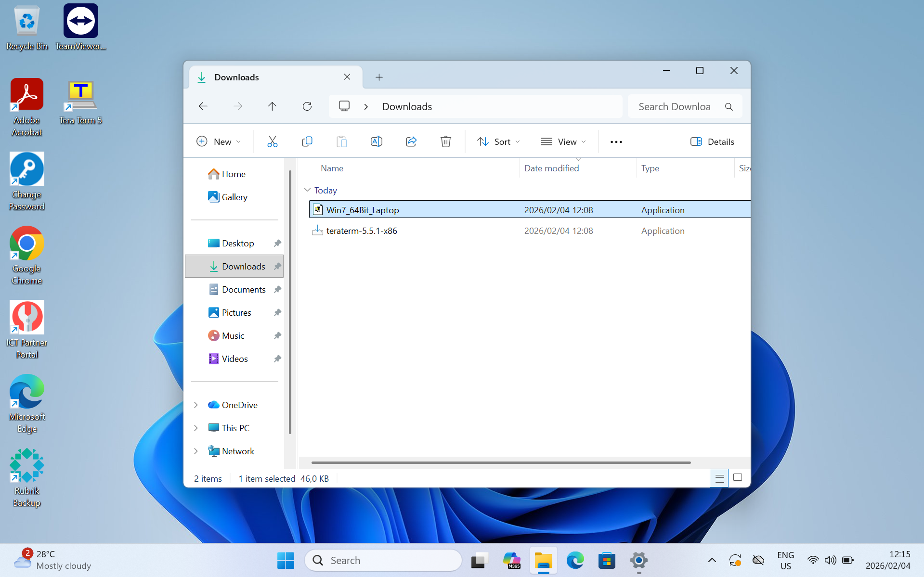Screen dimensions: 924x577
Task: Refresh the Downloads folder view
Action: pos(307,106)
